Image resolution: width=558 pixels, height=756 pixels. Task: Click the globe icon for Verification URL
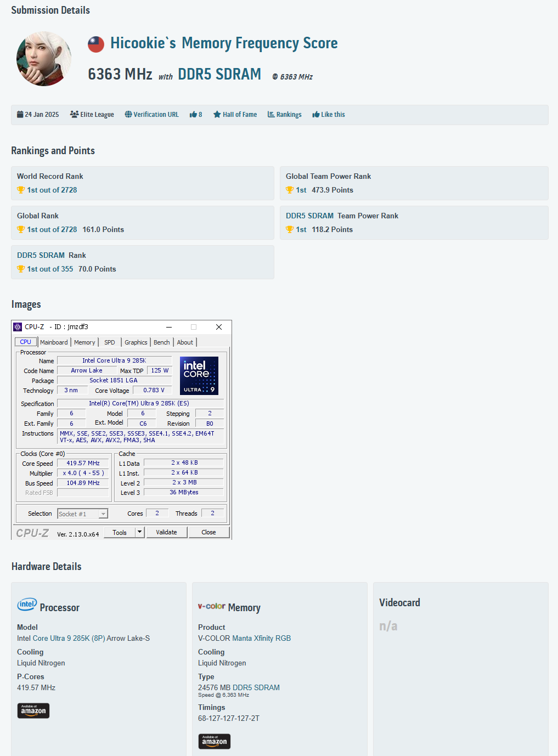[128, 114]
